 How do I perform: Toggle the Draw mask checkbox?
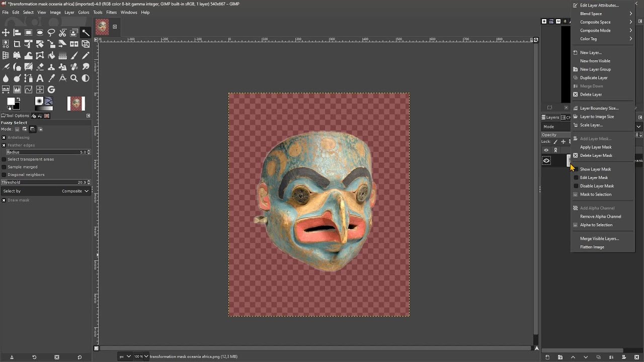click(x=4, y=200)
